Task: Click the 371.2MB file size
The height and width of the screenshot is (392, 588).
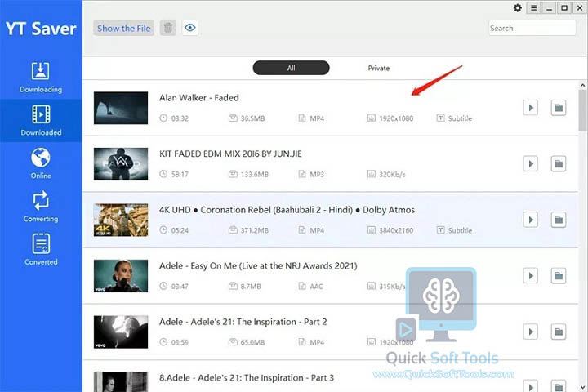Action: pos(255,230)
